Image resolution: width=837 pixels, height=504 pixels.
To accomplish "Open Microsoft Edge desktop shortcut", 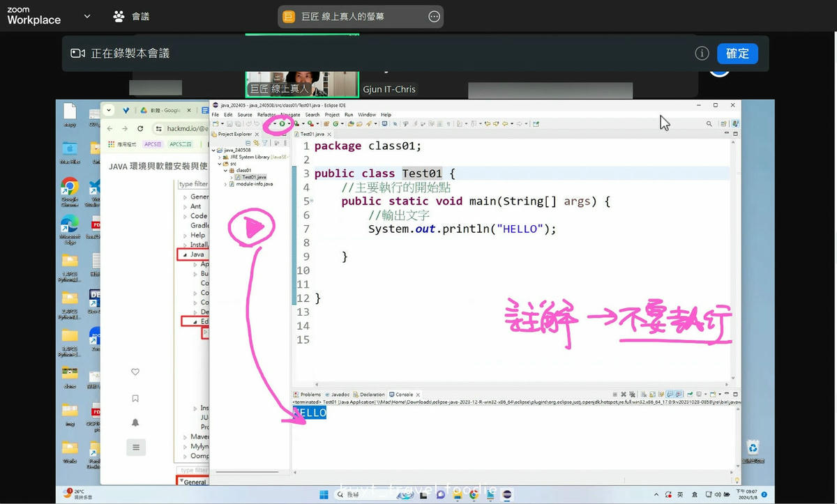I will [x=69, y=230].
